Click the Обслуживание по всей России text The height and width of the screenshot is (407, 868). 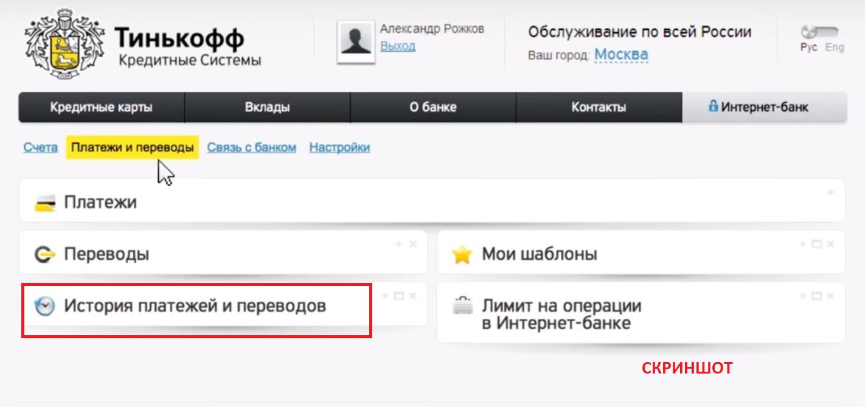[x=640, y=32]
